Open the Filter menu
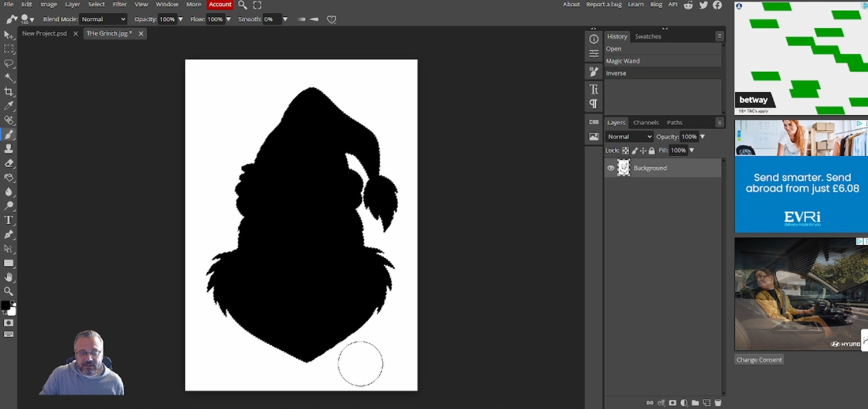The image size is (868, 409). click(x=119, y=4)
